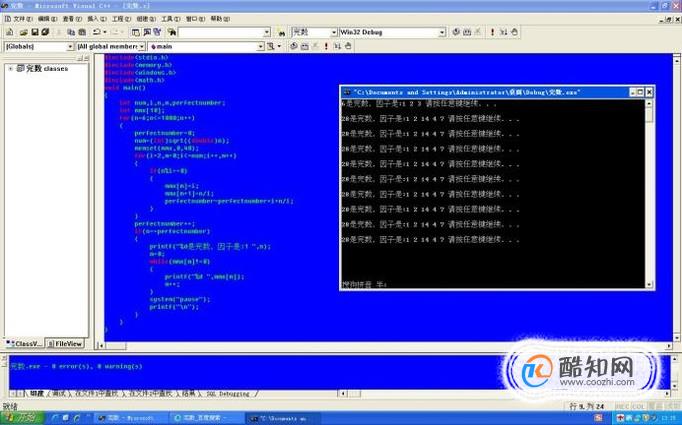682x425 pixels.
Task: Open the Undo history dropdown arrow
Action: click(104, 32)
